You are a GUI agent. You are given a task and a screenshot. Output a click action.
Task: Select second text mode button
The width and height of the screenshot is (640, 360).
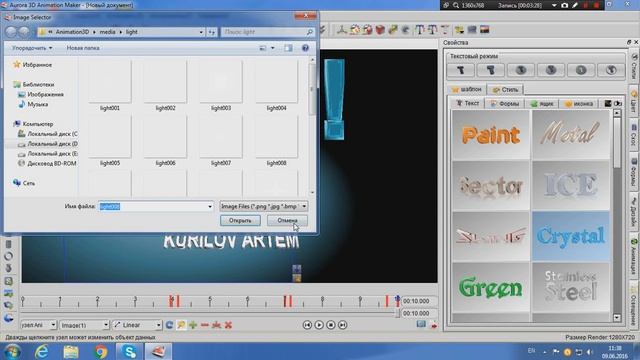pyautogui.click(x=491, y=70)
